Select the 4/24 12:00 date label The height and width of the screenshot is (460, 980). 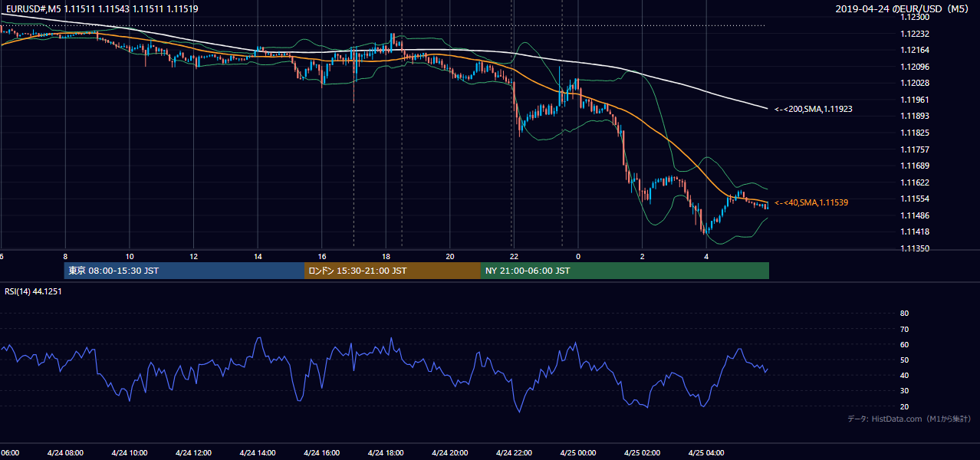click(x=193, y=453)
